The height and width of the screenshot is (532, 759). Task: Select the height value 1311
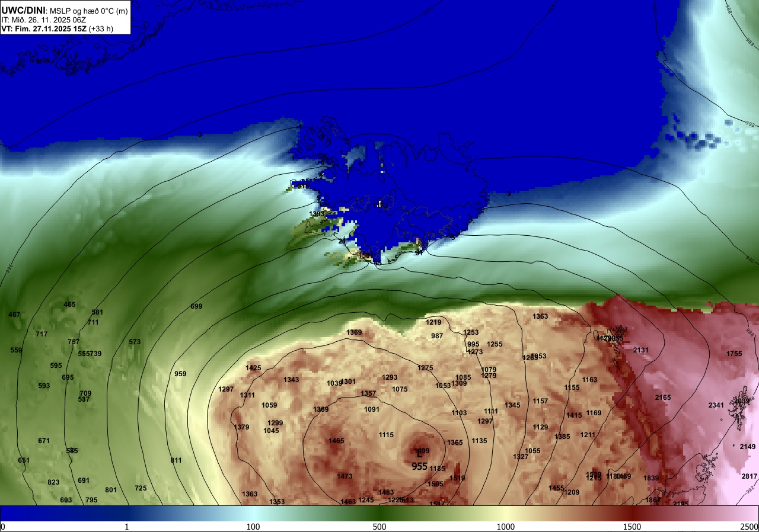tap(247, 395)
